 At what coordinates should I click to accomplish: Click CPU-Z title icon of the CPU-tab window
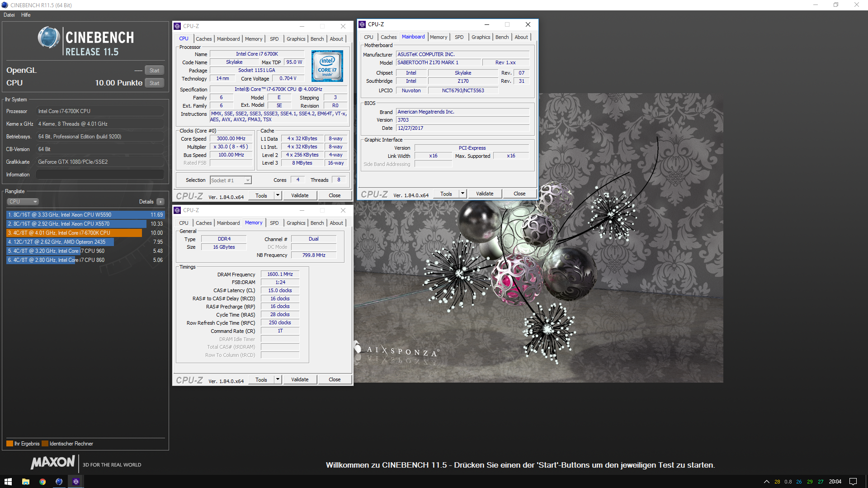click(x=177, y=26)
